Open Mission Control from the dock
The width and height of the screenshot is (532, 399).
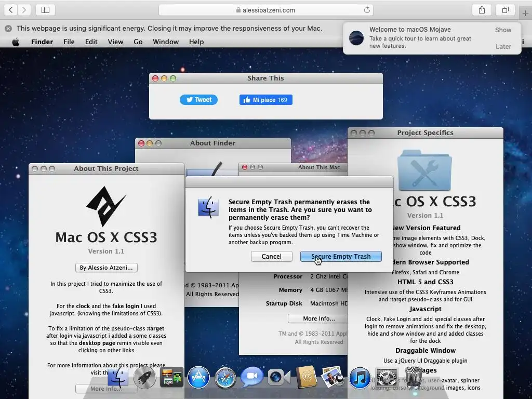coord(171,377)
